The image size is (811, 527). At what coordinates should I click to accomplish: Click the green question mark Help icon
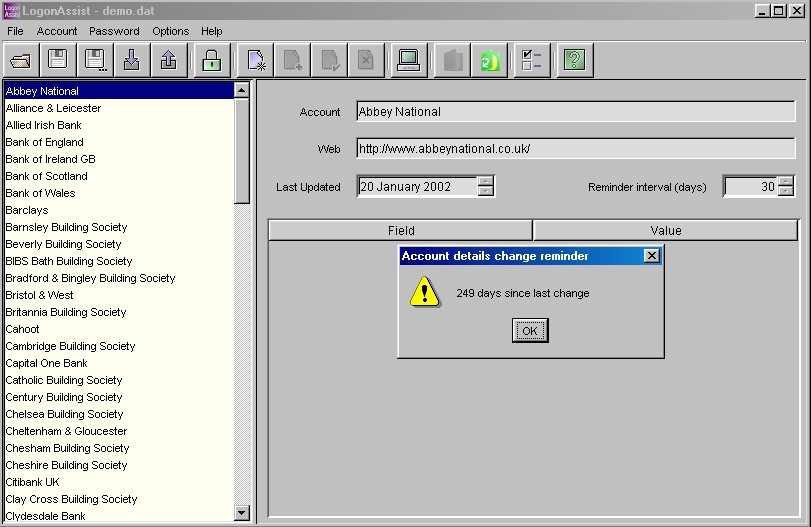pyautogui.click(x=575, y=60)
